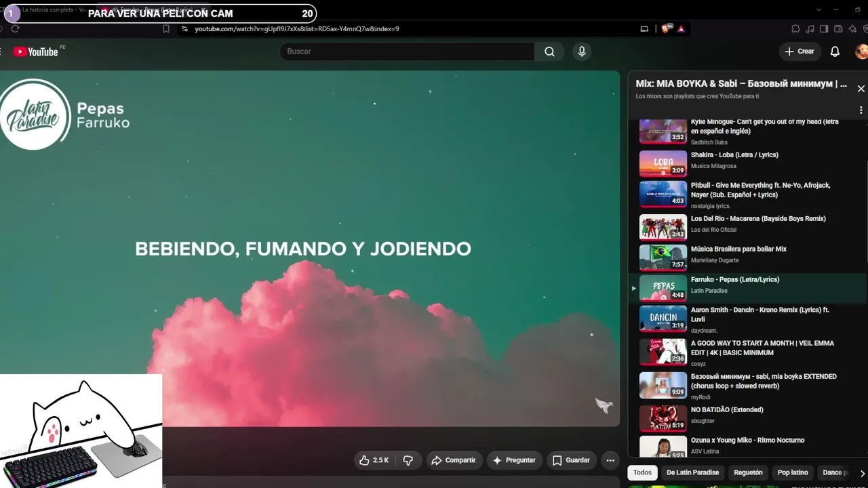Play Los Del Rio Macarena thumbnail
Image resolution: width=868 pixels, height=488 pixels.
pos(663,227)
